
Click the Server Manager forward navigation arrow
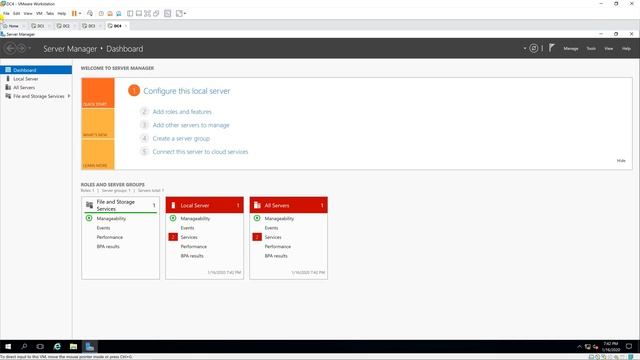coord(21,49)
